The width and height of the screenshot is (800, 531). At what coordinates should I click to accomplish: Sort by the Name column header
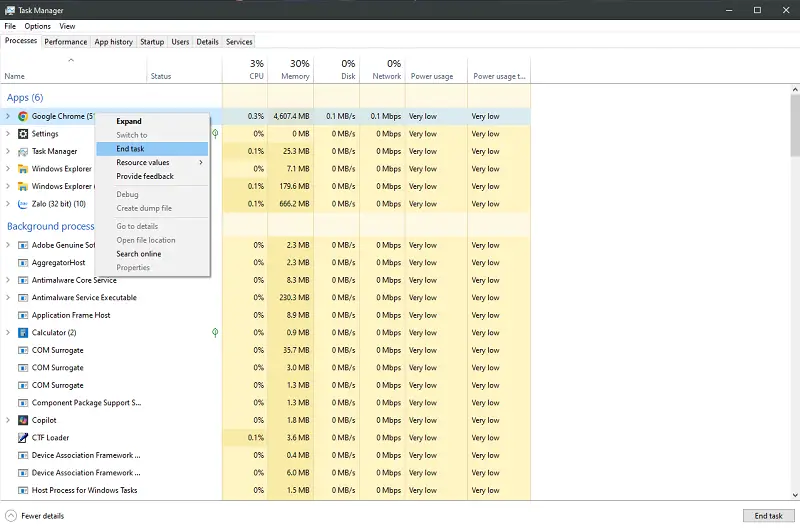73,70
